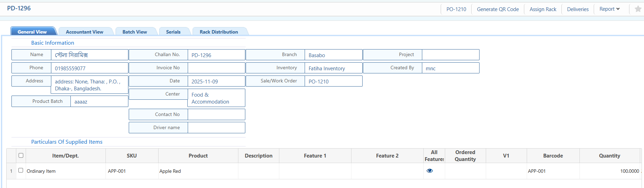The height and width of the screenshot is (188, 644).
Task: Switch to General View tab
Action: 32,32
